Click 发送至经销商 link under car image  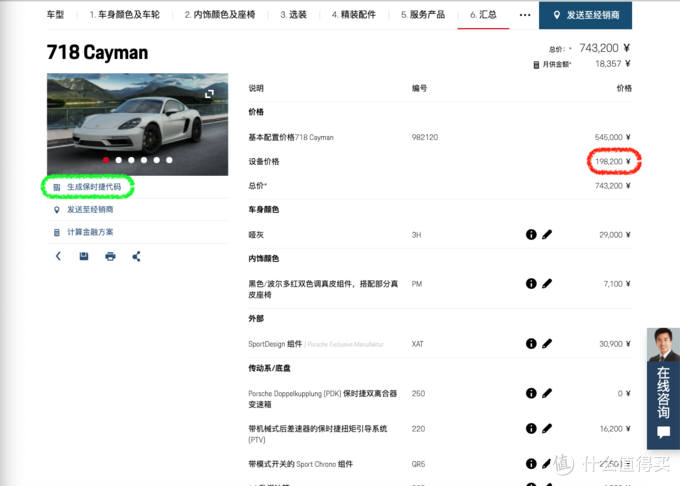click(90, 209)
